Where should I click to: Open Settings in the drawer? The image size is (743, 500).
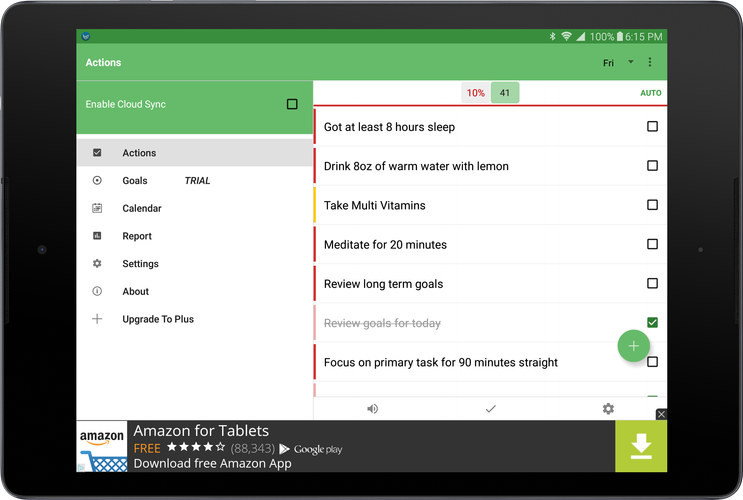(194, 264)
